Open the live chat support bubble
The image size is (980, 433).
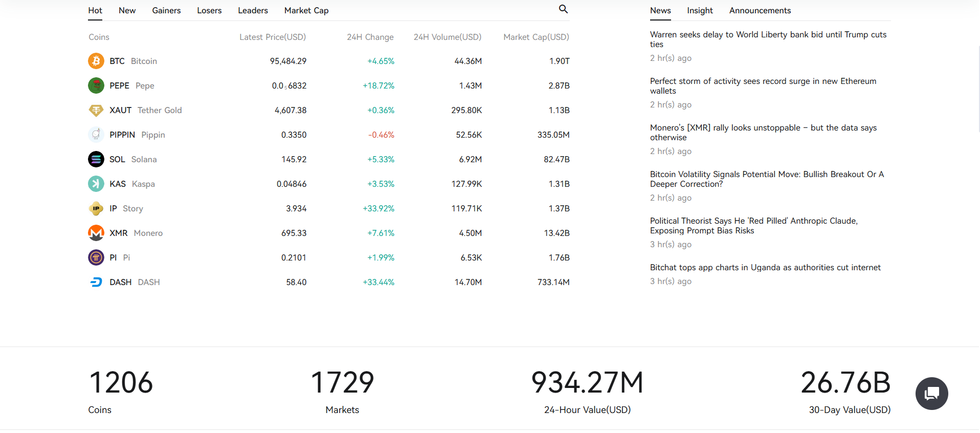click(931, 393)
